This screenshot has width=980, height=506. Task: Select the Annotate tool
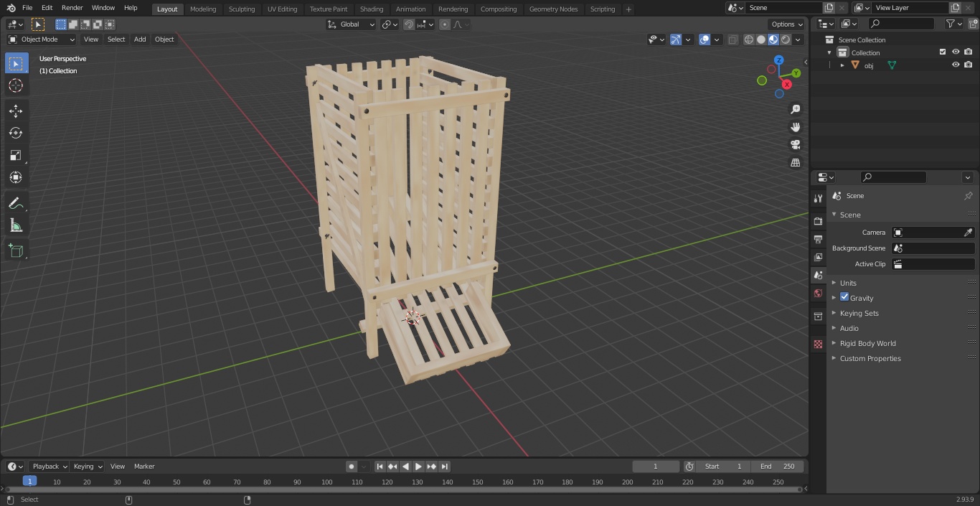click(x=16, y=203)
